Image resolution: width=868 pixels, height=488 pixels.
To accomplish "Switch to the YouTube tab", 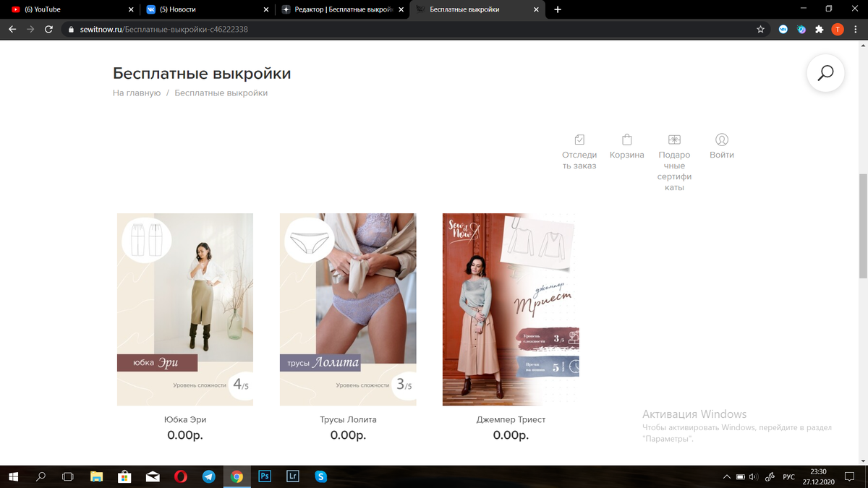I will [69, 9].
